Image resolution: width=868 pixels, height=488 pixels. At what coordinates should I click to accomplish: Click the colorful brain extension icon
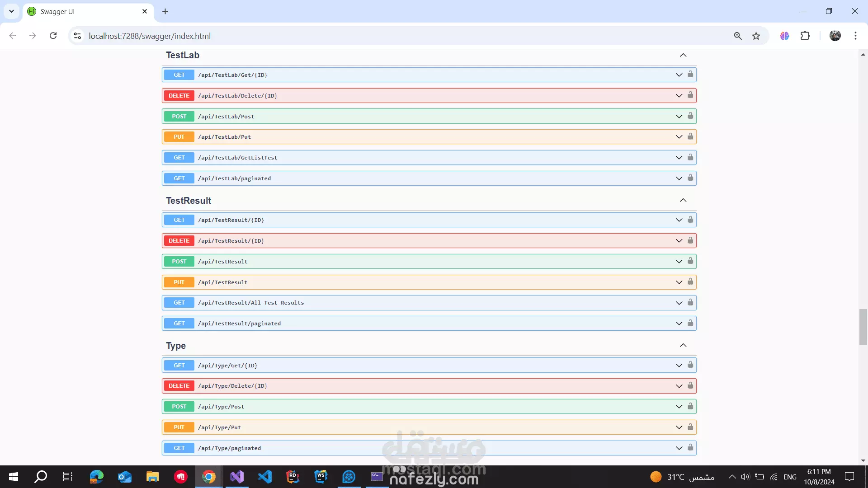[x=784, y=36]
